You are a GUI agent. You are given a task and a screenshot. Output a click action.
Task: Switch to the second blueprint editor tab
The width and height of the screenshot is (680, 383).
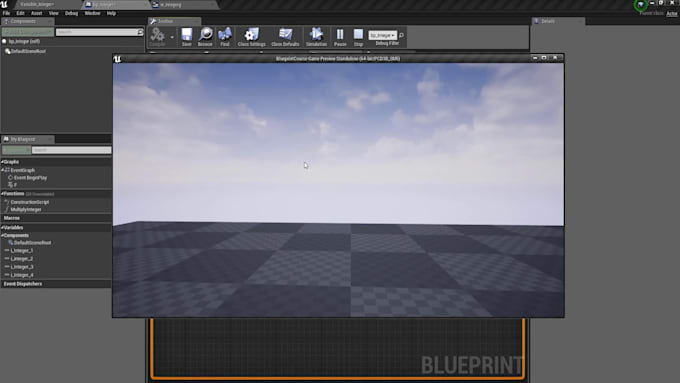115,4
